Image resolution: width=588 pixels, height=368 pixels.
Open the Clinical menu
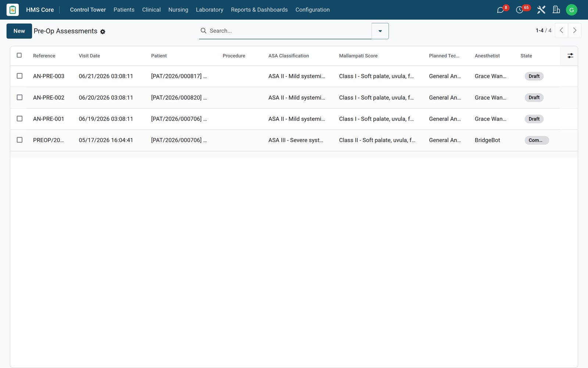pos(151,10)
